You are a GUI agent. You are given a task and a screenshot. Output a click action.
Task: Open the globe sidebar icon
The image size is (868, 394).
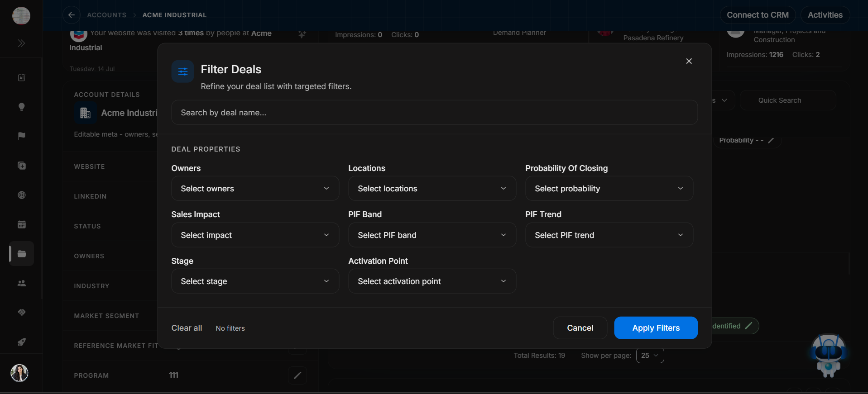pos(21,195)
